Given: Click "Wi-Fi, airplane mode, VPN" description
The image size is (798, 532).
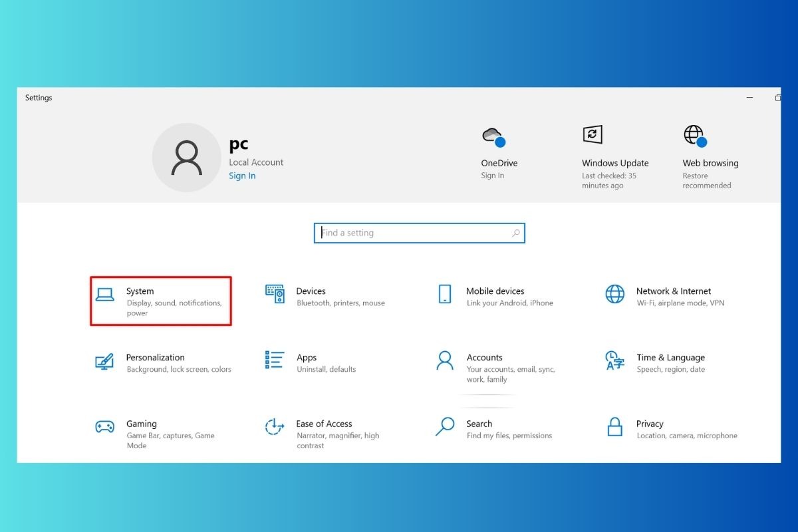Looking at the screenshot, I should (680, 303).
